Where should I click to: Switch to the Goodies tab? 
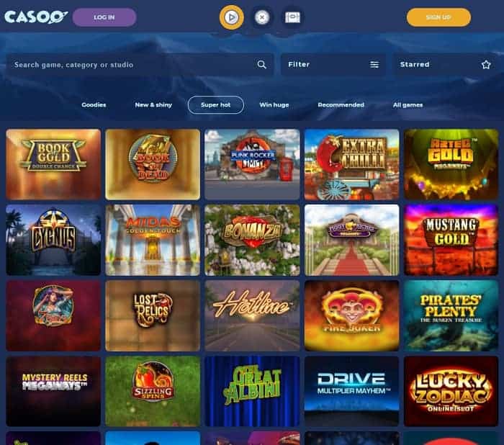click(x=94, y=105)
